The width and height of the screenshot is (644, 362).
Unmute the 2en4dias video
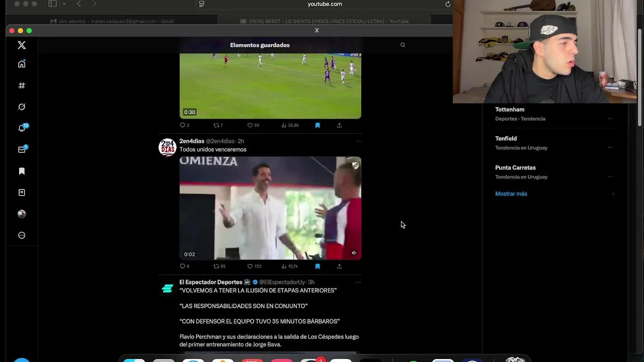point(354,253)
